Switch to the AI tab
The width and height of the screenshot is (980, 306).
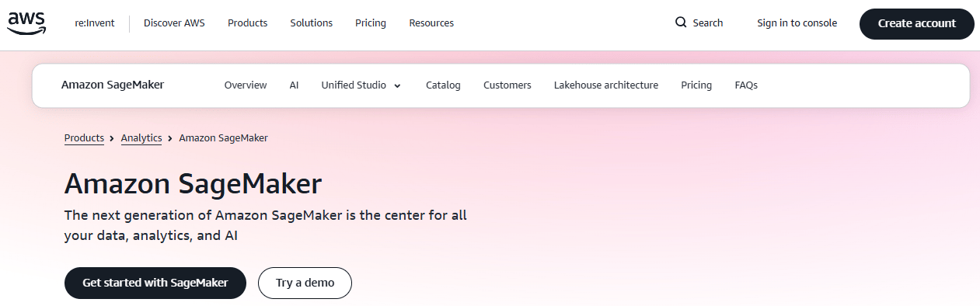tap(294, 85)
